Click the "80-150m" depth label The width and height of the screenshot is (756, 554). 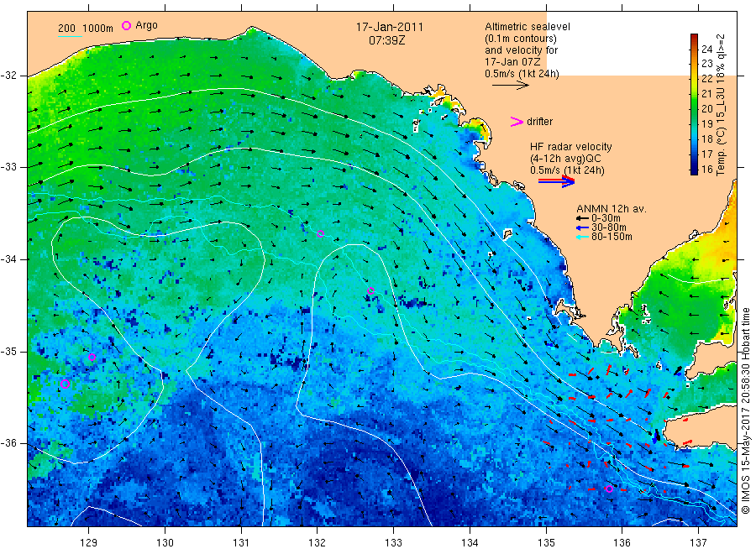tap(612, 237)
